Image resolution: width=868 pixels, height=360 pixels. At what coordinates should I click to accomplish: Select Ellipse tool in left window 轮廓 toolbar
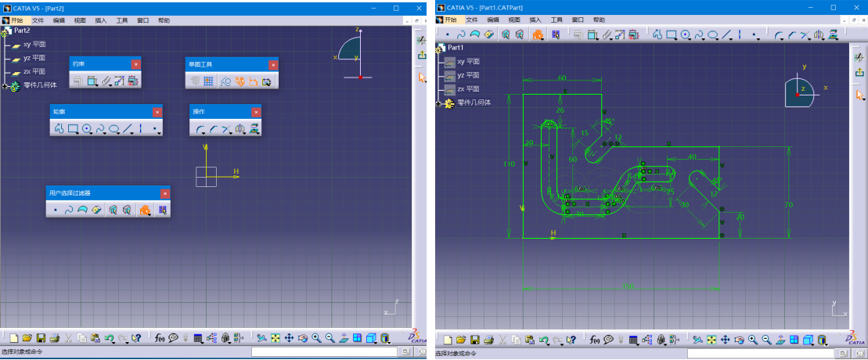(x=114, y=129)
